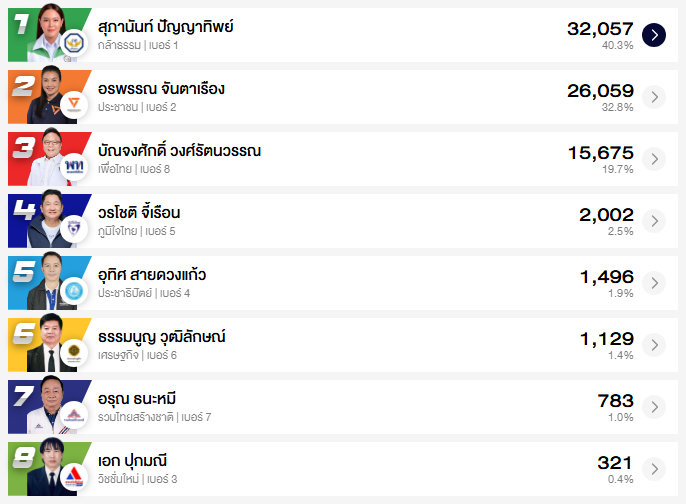Expand details for สุภานันท์ ปัญญาทิพย์ using the dark chevron
This screenshot has height=504, width=686.
click(x=654, y=35)
